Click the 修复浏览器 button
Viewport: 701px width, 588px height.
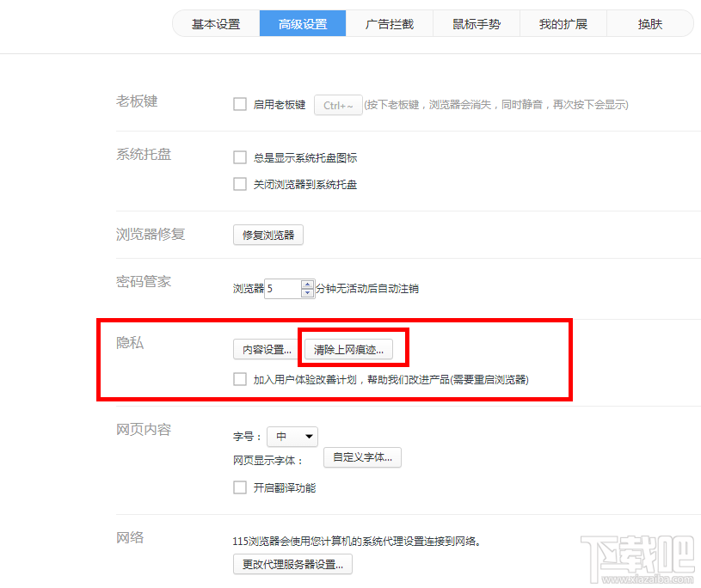(x=267, y=235)
